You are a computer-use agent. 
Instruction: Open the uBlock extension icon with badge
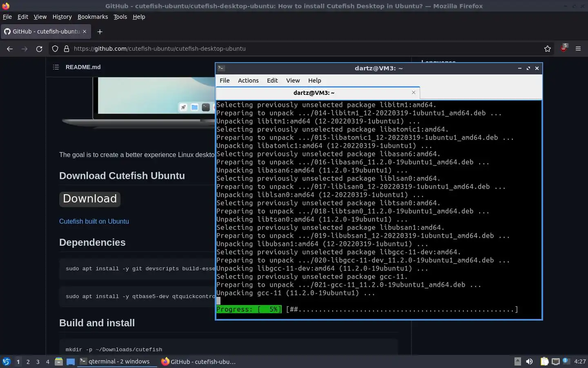point(564,48)
